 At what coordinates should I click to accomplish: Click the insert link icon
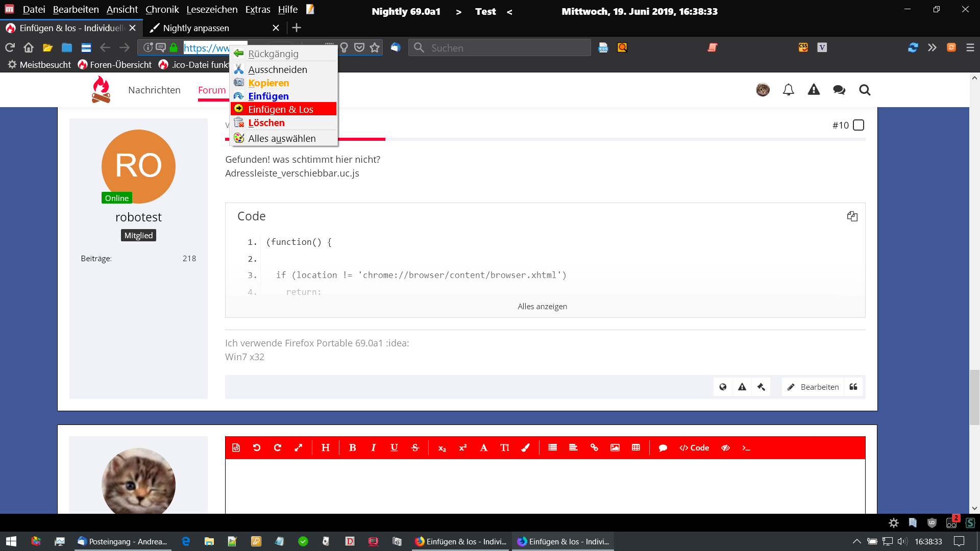click(x=594, y=447)
